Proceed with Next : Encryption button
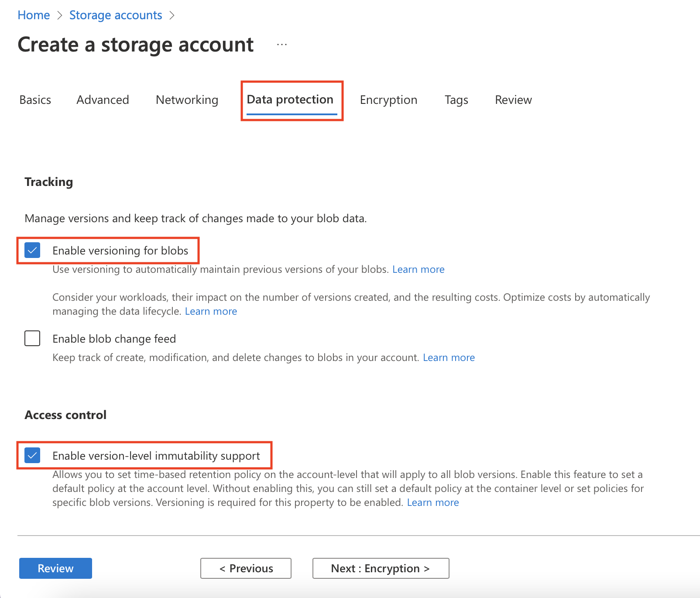The image size is (700, 598). (381, 568)
